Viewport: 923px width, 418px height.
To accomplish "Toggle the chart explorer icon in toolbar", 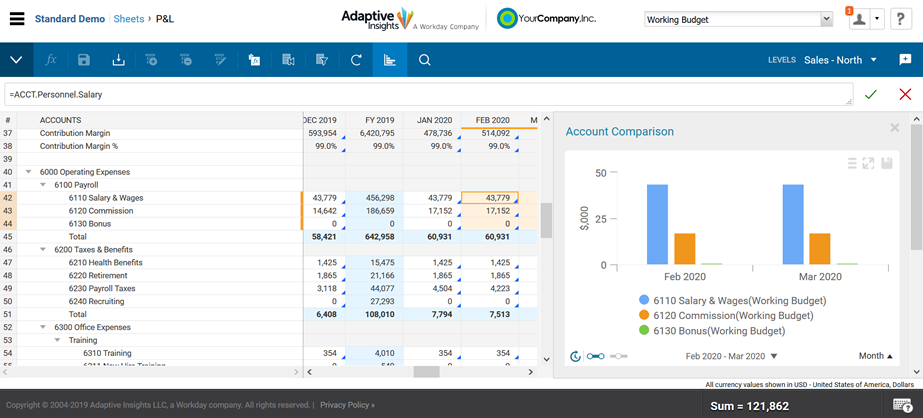I will click(x=390, y=60).
